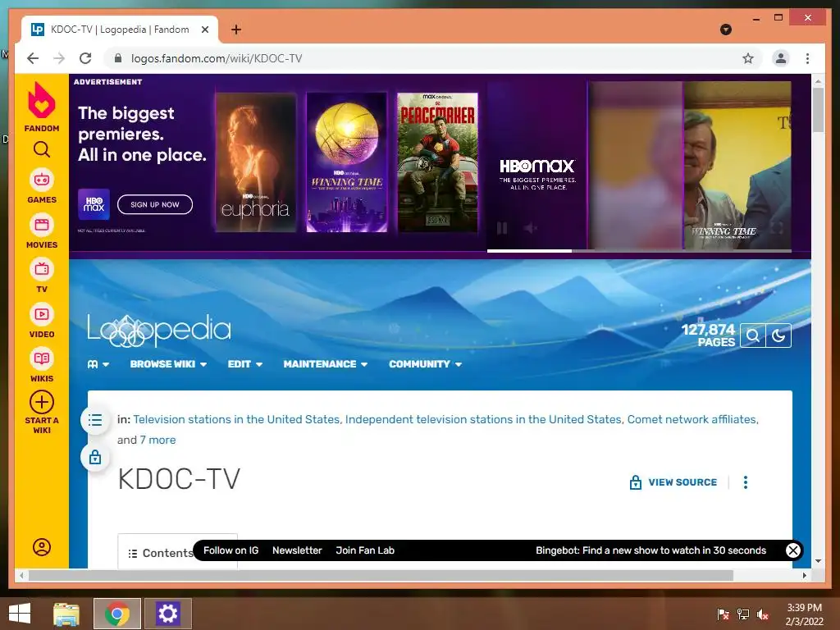
Task: Click the Euphoria poster
Action: coord(256,162)
